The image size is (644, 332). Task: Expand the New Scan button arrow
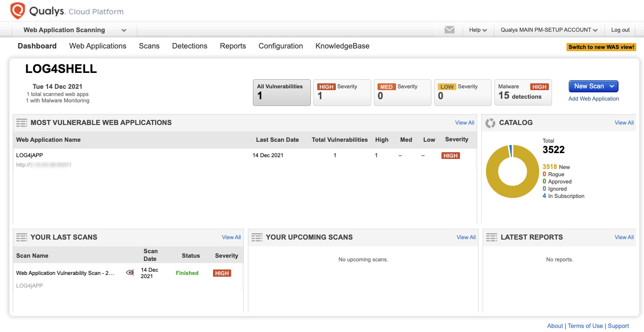coord(612,86)
